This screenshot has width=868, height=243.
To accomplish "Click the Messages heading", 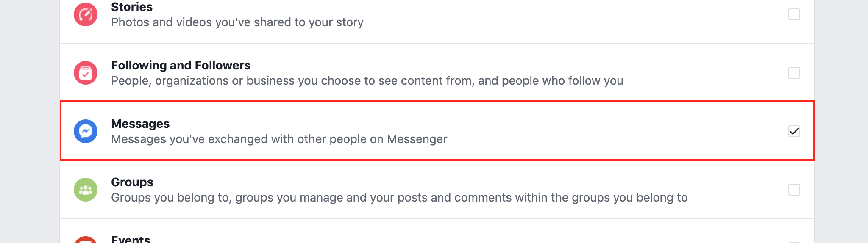I will coord(140,124).
